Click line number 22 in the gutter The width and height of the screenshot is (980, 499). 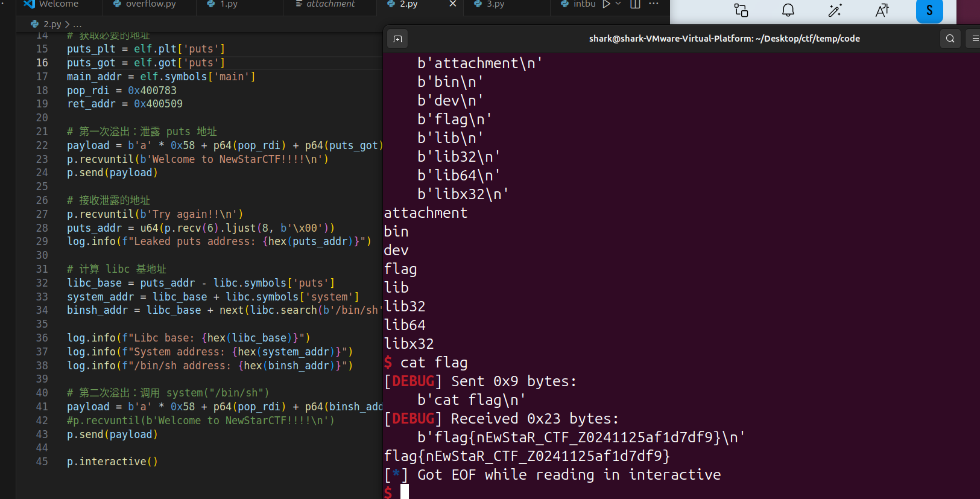[42, 145]
